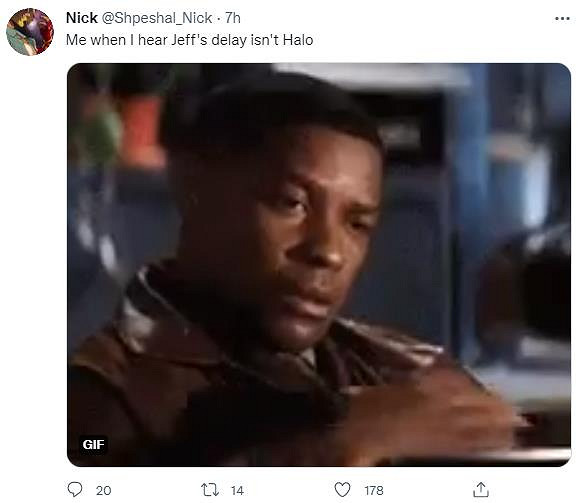This screenshot has height=503, width=585.
Task: Click the separator dot before 7h
Action: 219,18
